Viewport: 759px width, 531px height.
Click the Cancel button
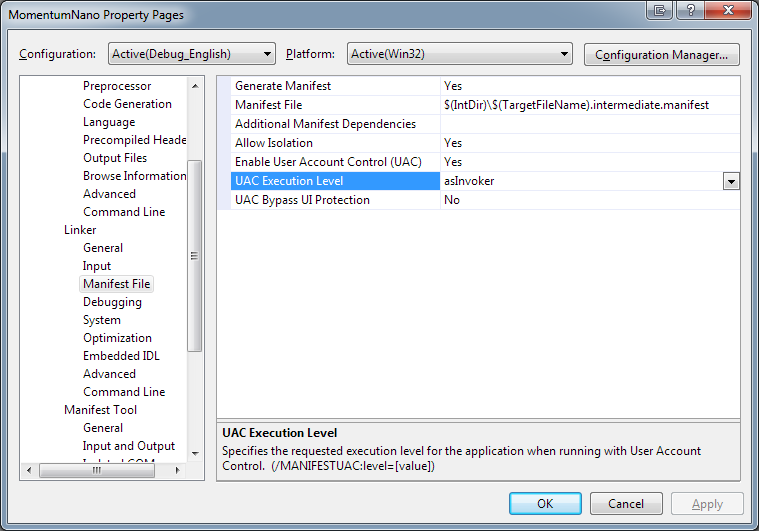tap(626, 504)
